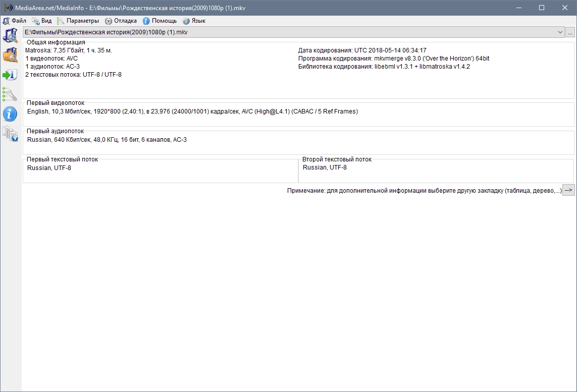Click the Export sidebar icon with green arrow
Screen dimensions: 577x392
tap(10, 75)
